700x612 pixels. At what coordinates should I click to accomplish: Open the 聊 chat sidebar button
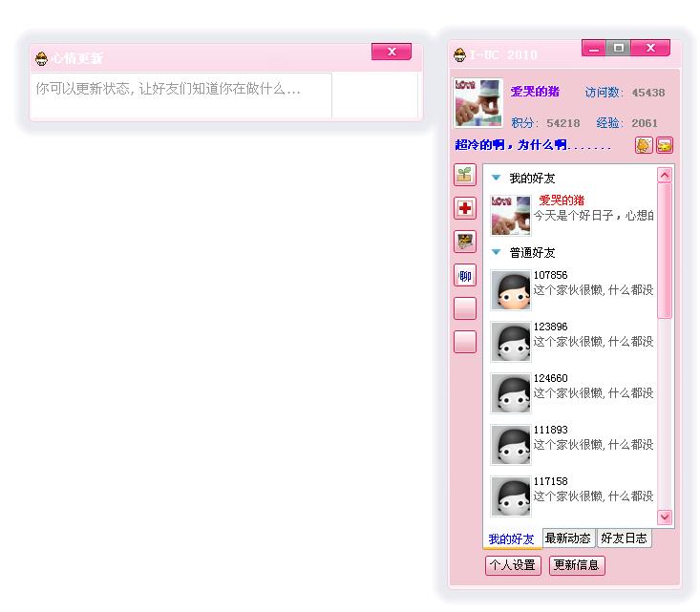tap(465, 275)
